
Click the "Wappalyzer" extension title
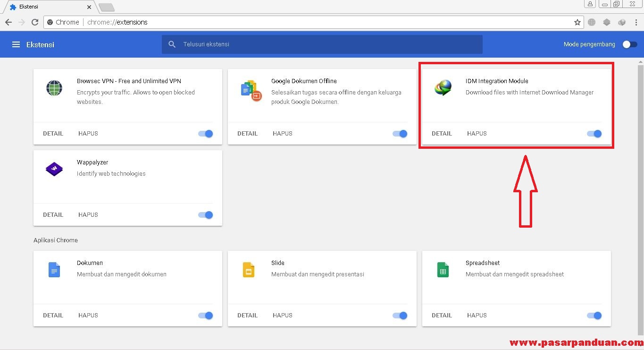(x=92, y=162)
